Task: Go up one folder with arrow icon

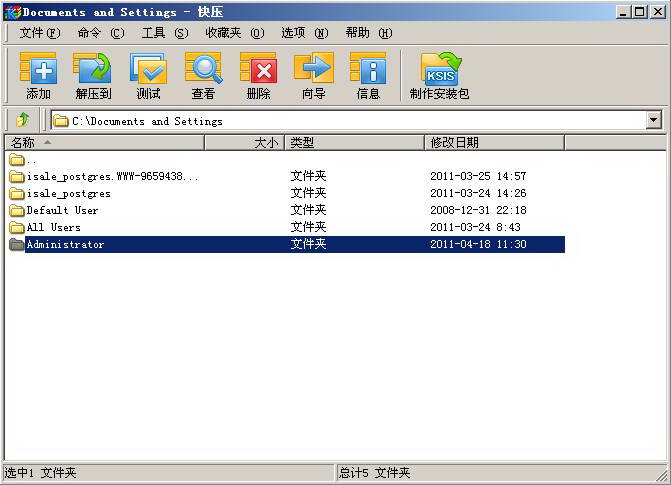Action: [x=22, y=120]
